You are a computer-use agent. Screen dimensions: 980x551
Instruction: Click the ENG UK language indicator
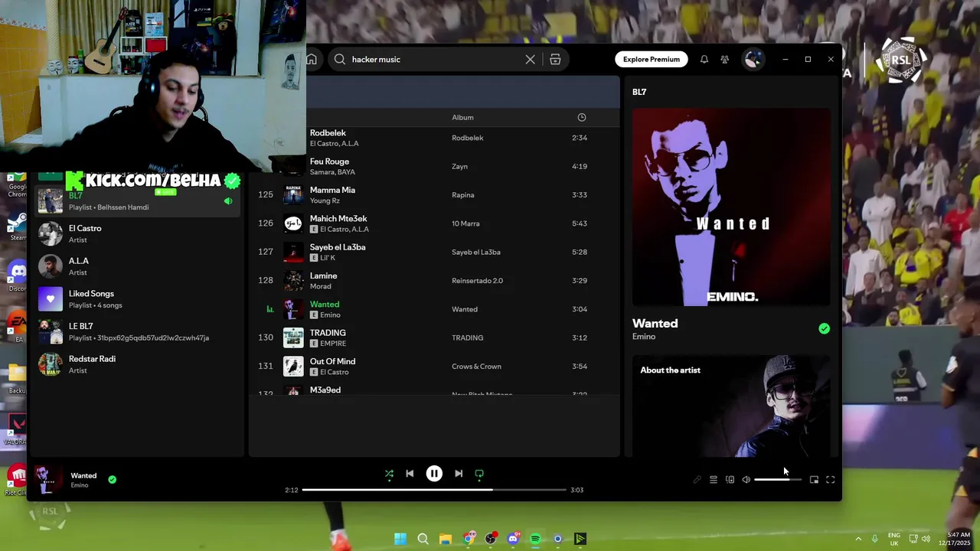[894, 539]
